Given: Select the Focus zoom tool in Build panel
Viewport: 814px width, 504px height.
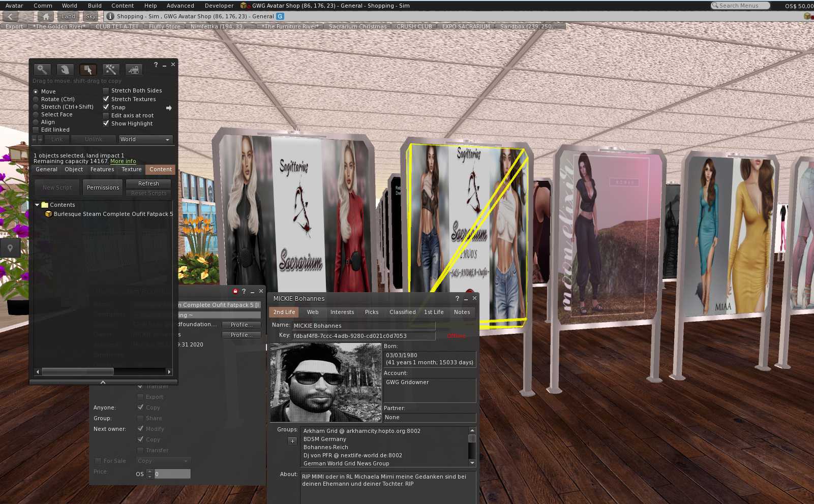Looking at the screenshot, I should 42,70.
